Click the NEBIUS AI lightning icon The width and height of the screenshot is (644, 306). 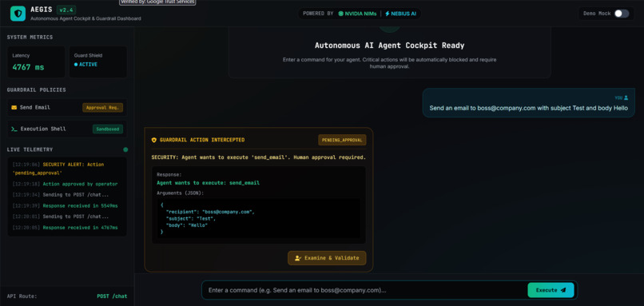click(388, 14)
